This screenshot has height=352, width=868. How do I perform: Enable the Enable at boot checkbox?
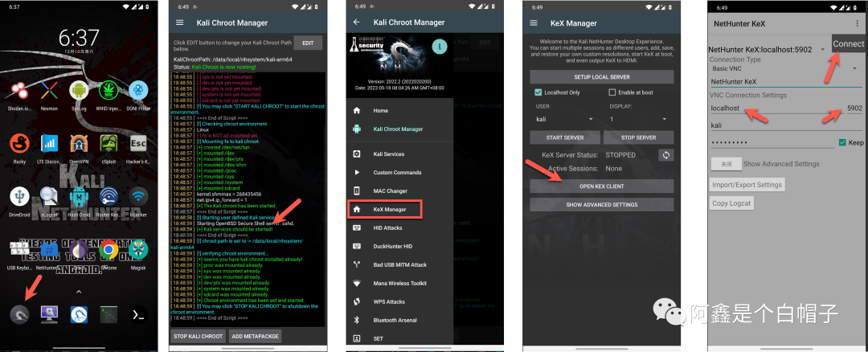point(612,92)
